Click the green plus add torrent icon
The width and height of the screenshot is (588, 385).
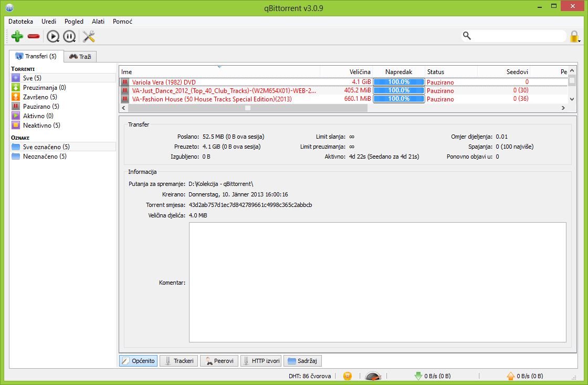pos(17,36)
